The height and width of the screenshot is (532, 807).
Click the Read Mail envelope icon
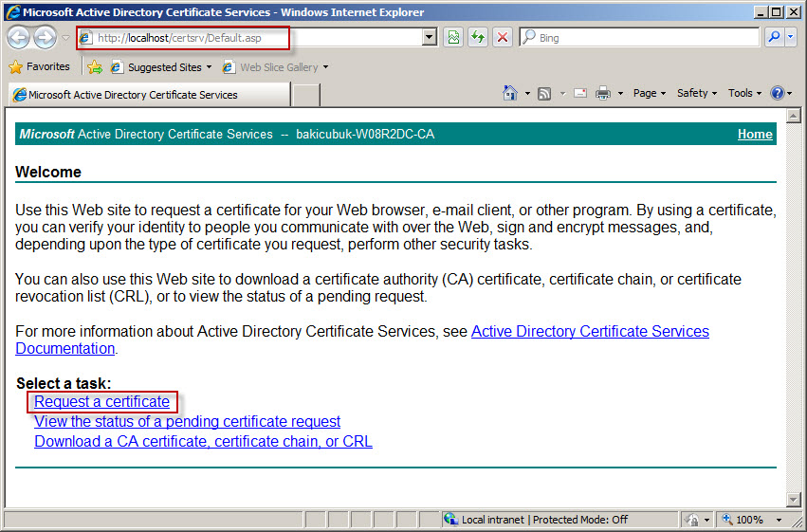[x=580, y=93]
